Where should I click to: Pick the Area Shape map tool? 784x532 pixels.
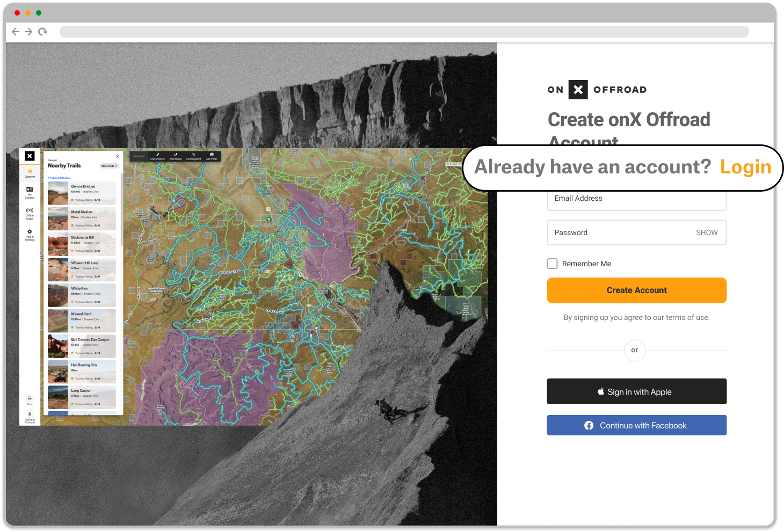[x=176, y=156]
